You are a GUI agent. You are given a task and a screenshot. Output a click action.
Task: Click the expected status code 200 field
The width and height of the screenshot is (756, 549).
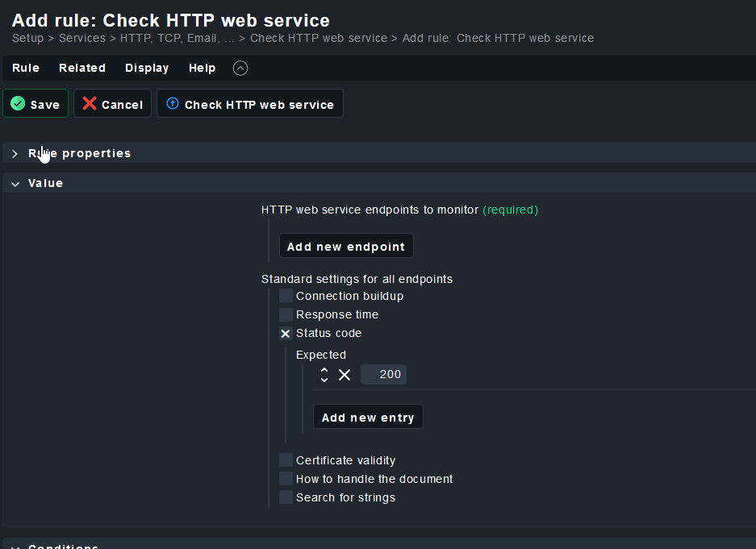click(384, 375)
